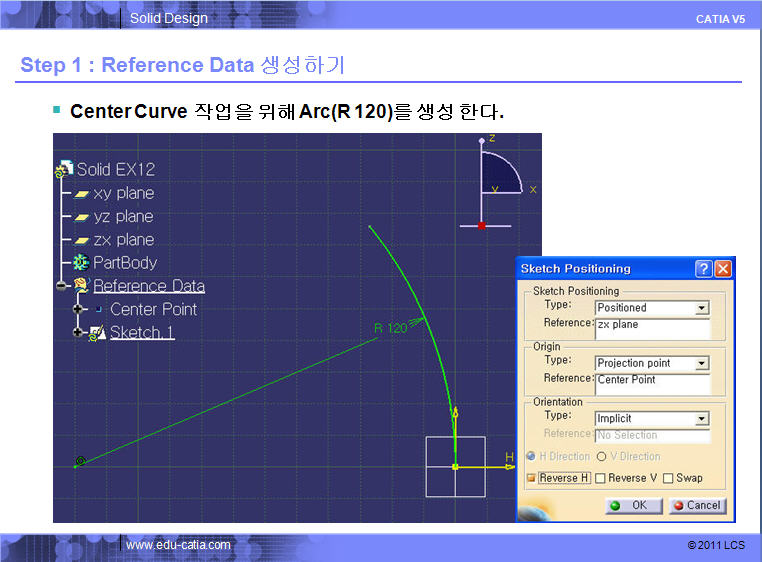Select the xy plane icon in tree
Image resolution: width=762 pixels, height=562 pixels.
pyautogui.click(x=82, y=194)
